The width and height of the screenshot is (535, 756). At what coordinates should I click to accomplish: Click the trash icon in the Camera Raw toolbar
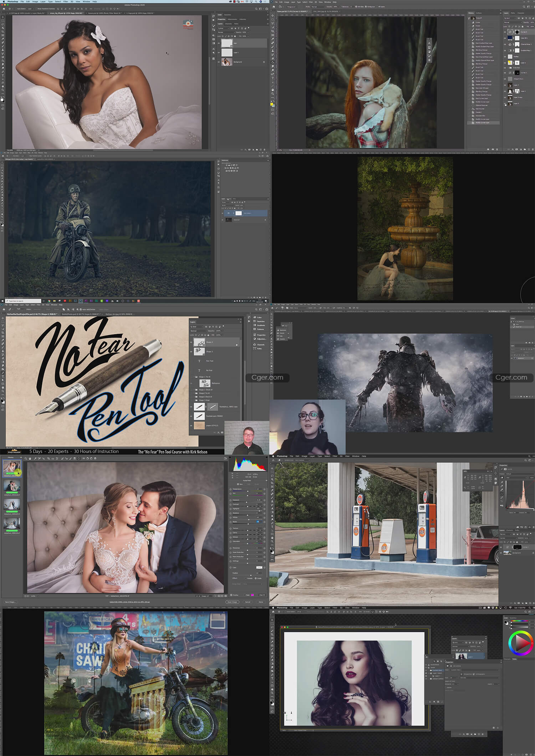pyautogui.click(x=95, y=458)
